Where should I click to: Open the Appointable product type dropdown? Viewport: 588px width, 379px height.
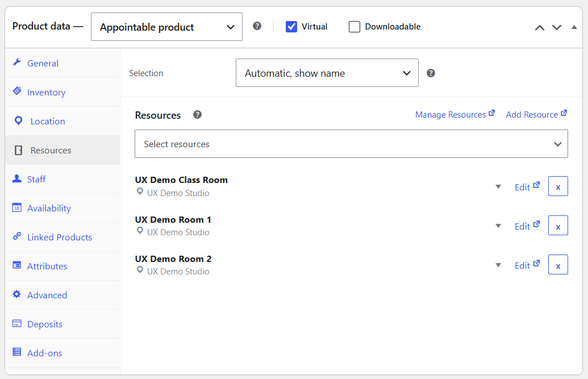[x=166, y=27]
